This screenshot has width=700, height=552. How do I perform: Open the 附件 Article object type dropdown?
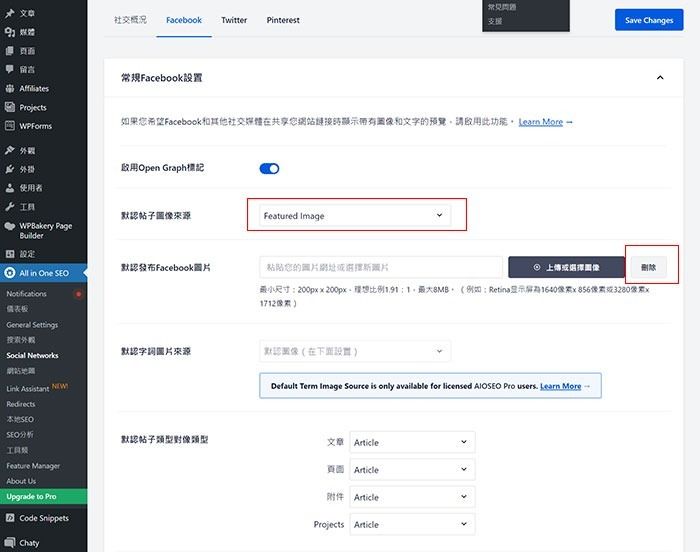pos(412,497)
